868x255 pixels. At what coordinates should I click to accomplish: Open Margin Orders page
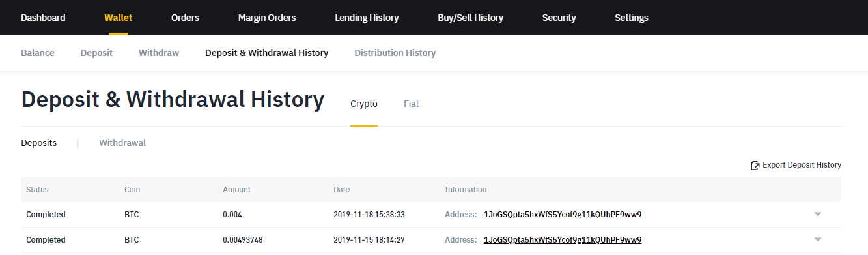(x=267, y=18)
